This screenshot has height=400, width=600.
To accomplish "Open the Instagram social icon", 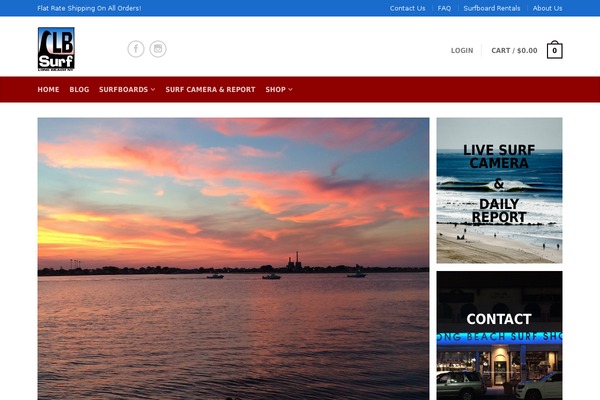I will click(158, 49).
